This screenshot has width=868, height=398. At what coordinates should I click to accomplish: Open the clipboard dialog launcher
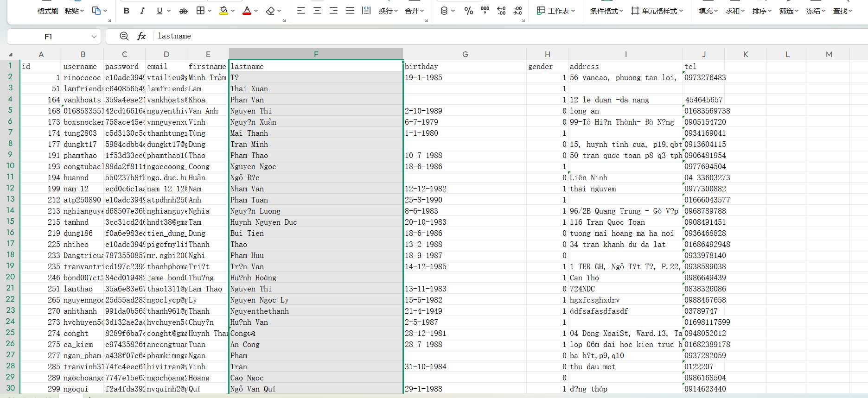(109, 21)
